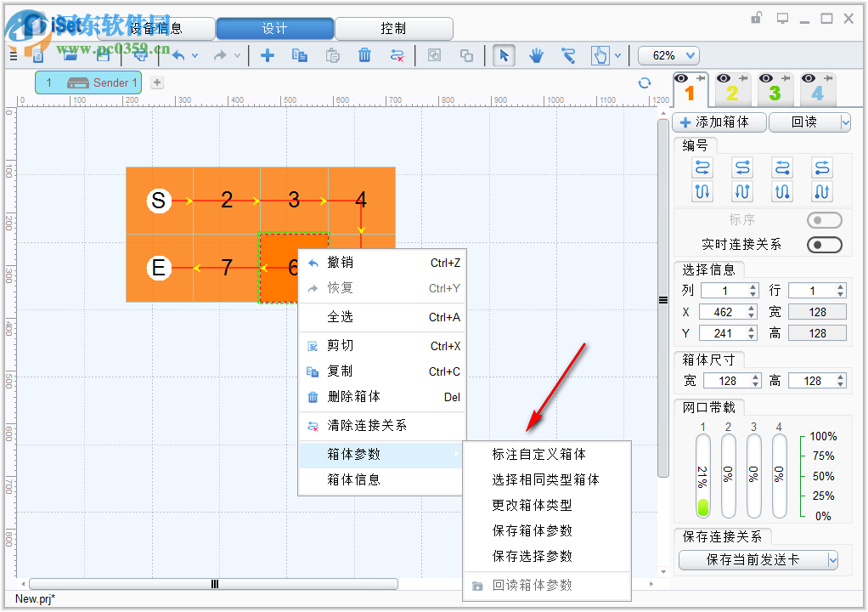
Task: Select the arrow selection tool
Action: click(x=504, y=55)
